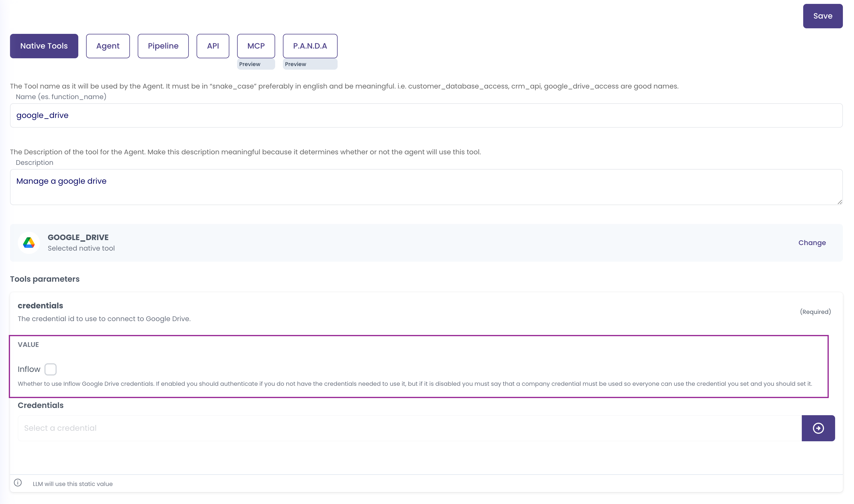Select the P.A.N.D.A tab

[x=310, y=46]
